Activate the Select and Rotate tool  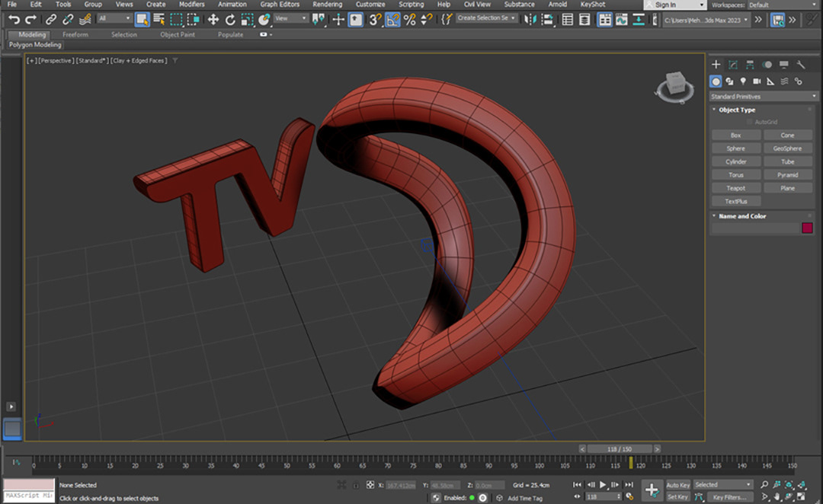(x=230, y=20)
